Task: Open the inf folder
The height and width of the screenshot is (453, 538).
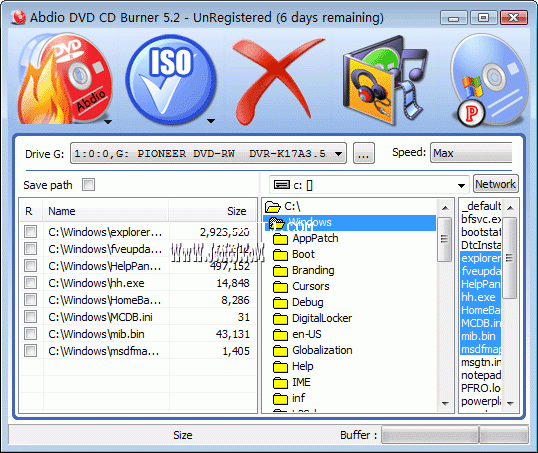Action: click(x=289, y=398)
